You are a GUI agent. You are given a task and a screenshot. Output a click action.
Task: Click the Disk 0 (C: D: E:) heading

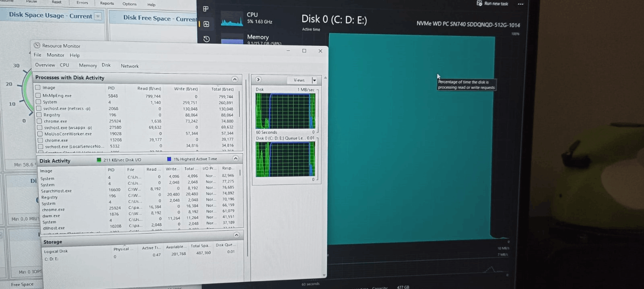[334, 19]
